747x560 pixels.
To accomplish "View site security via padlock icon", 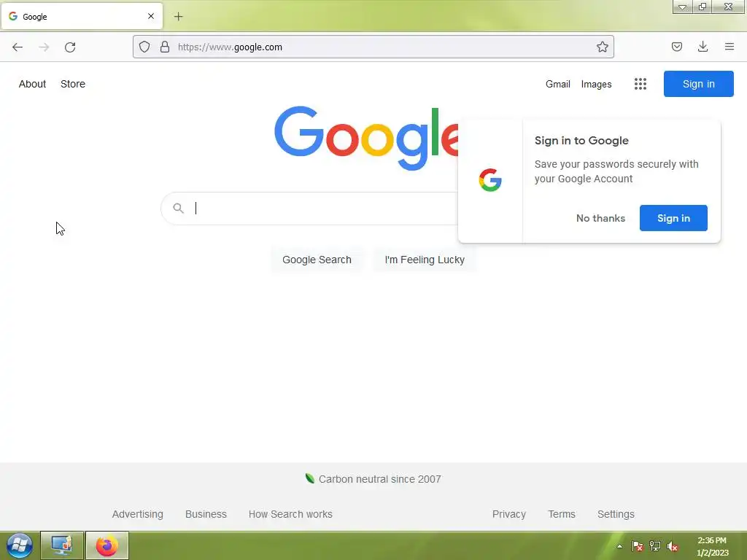I will pyautogui.click(x=165, y=47).
